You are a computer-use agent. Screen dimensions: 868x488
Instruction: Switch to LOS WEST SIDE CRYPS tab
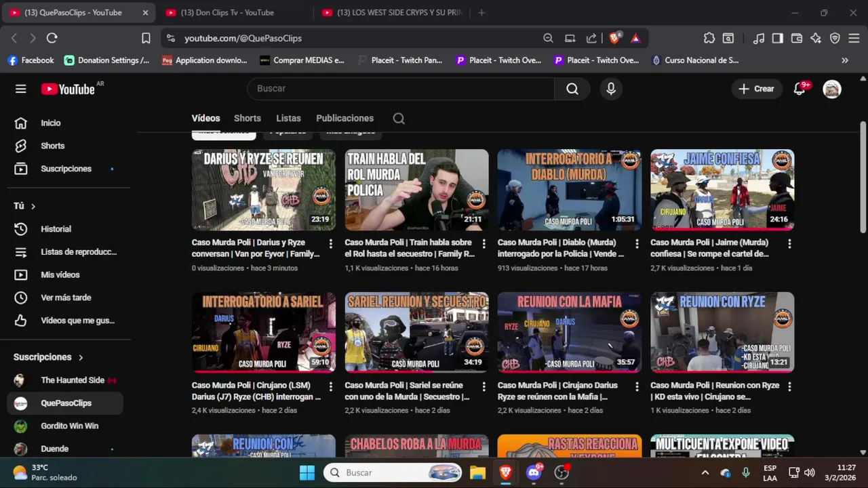(392, 12)
